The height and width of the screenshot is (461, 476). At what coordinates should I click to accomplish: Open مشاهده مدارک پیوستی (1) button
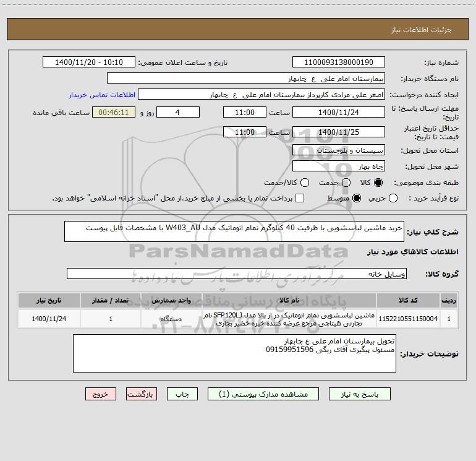[263, 394]
